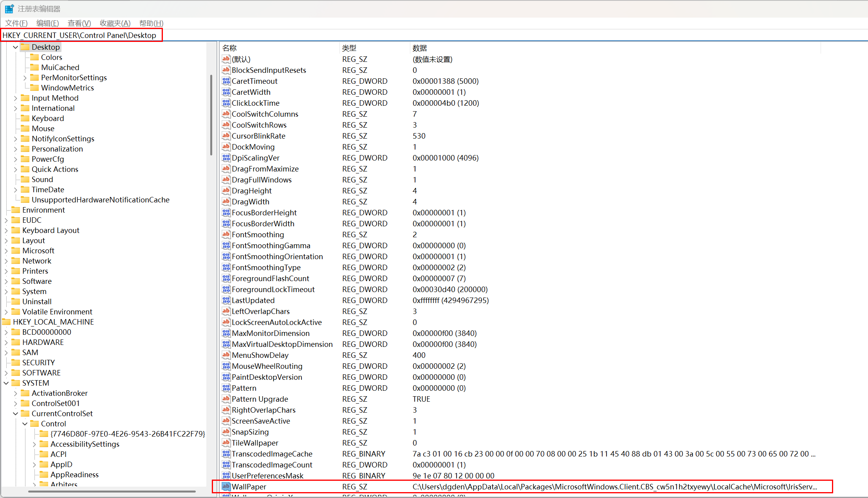Screen dimensions: 868x498
Task: Click the tree pane horizontal scrollbar
Action: [x=112, y=491]
